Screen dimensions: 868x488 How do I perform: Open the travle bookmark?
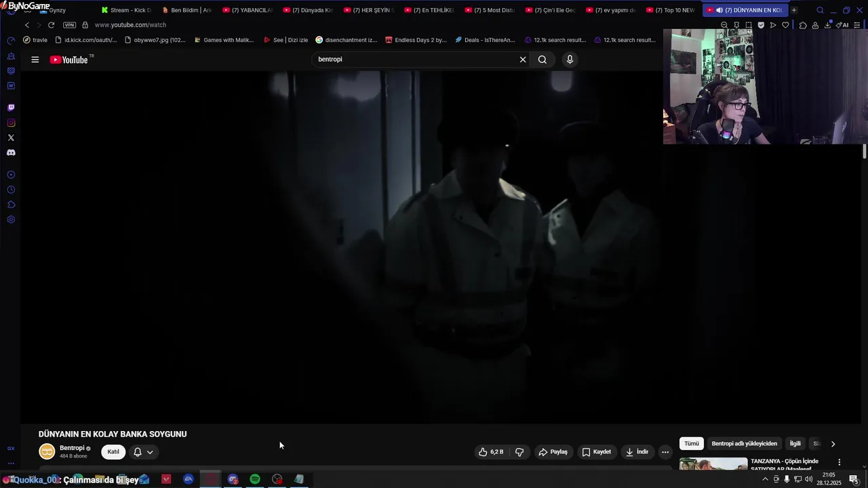(x=35, y=40)
